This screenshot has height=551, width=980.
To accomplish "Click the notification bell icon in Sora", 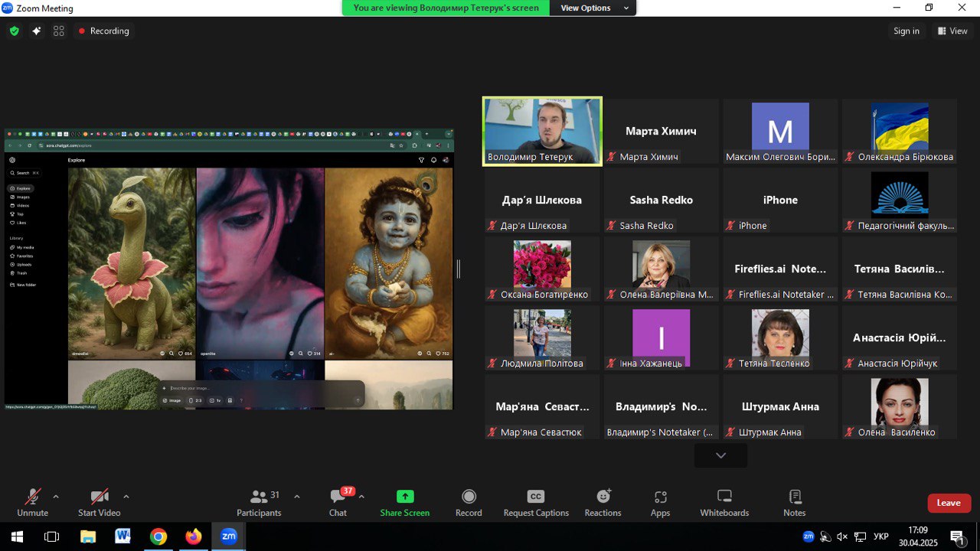I will tap(433, 160).
